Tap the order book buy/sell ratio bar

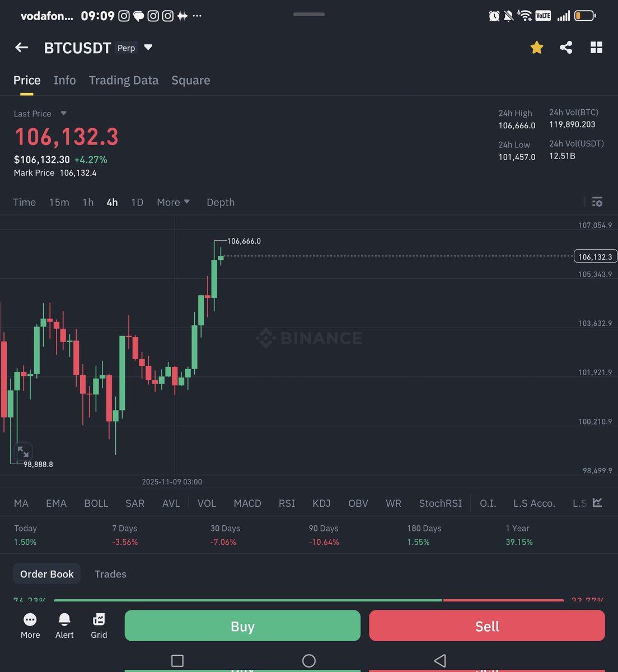309,600
